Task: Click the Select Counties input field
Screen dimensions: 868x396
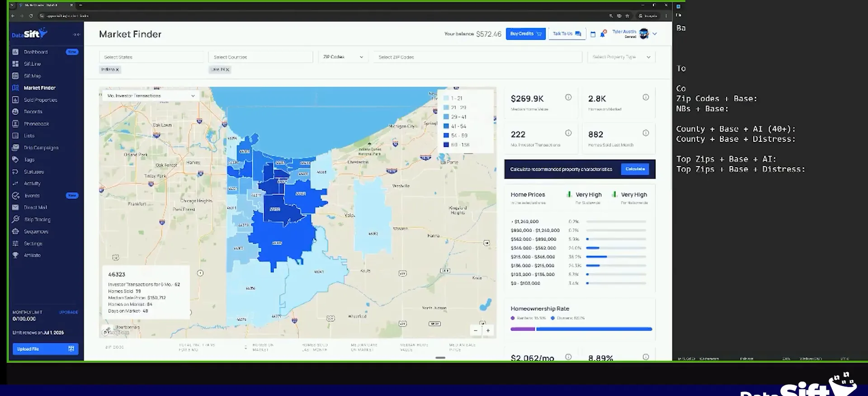Action: [260, 57]
